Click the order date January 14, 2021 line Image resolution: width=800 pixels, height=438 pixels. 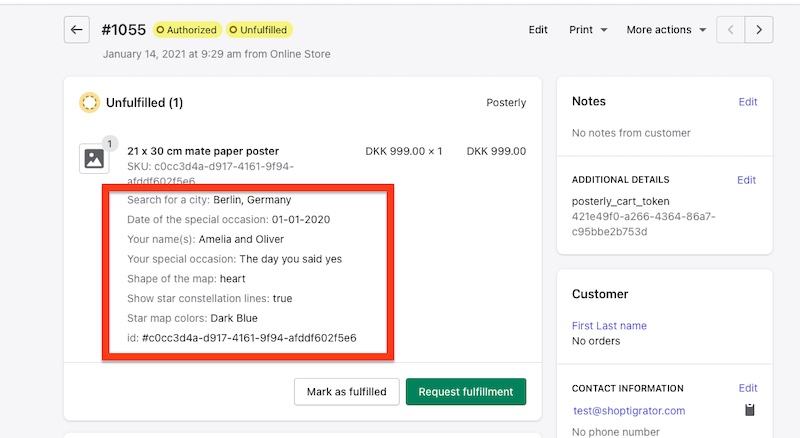216,54
